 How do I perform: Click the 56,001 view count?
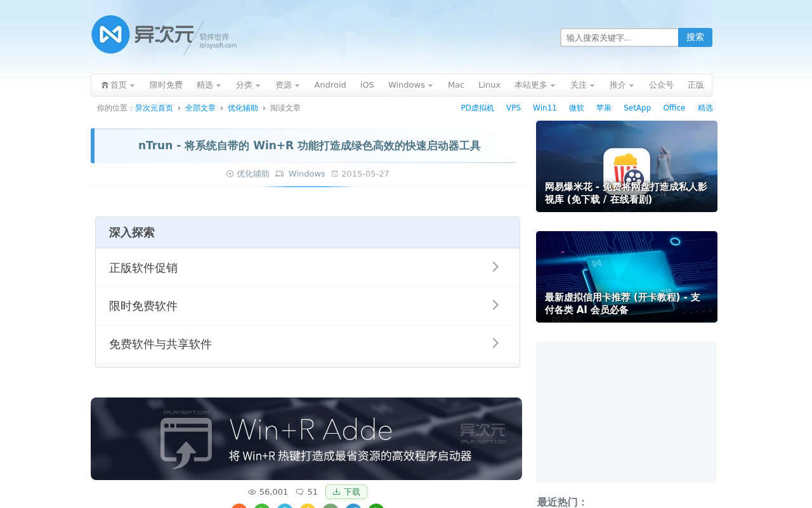pyautogui.click(x=274, y=492)
